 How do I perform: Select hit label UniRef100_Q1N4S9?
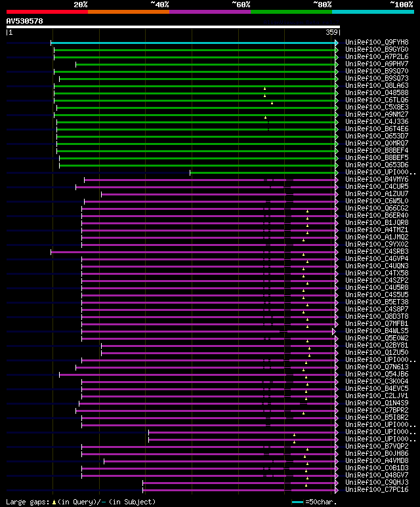coord(377,403)
